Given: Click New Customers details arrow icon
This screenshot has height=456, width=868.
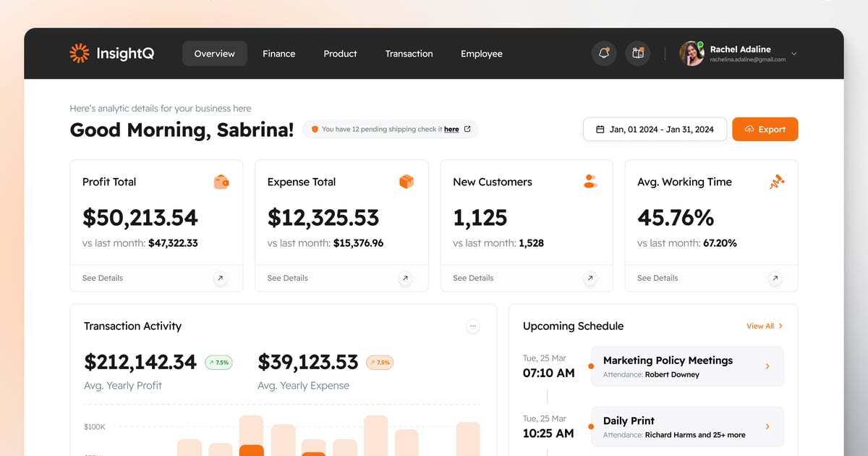Looking at the screenshot, I should pos(590,278).
